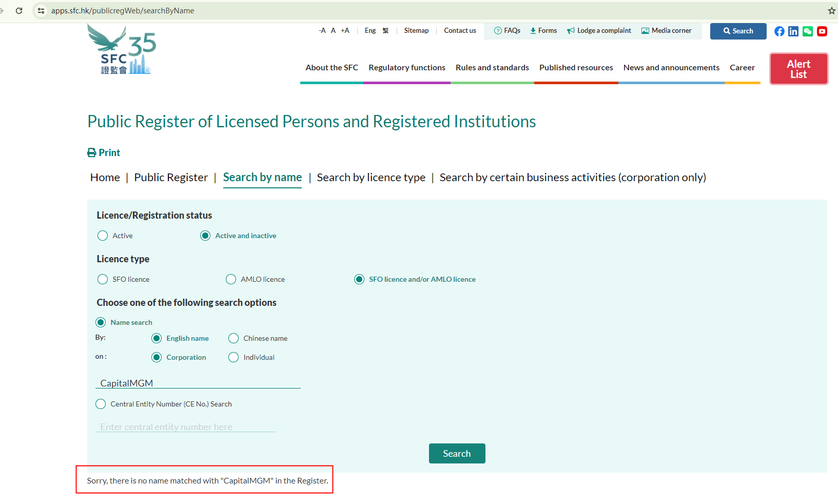Choose the Individual radio option

pyautogui.click(x=233, y=357)
